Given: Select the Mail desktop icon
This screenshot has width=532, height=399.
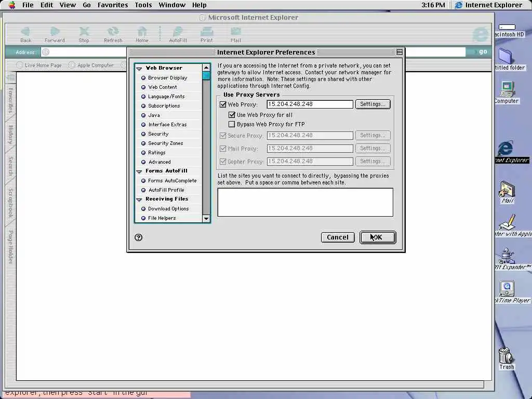Looking at the screenshot, I should [507, 189].
